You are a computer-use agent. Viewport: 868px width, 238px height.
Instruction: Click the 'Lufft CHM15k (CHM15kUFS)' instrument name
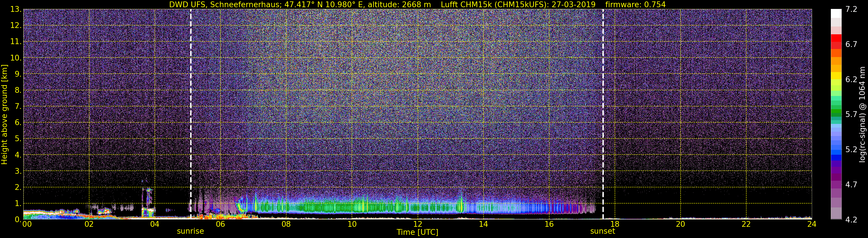[x=495, y=4]
